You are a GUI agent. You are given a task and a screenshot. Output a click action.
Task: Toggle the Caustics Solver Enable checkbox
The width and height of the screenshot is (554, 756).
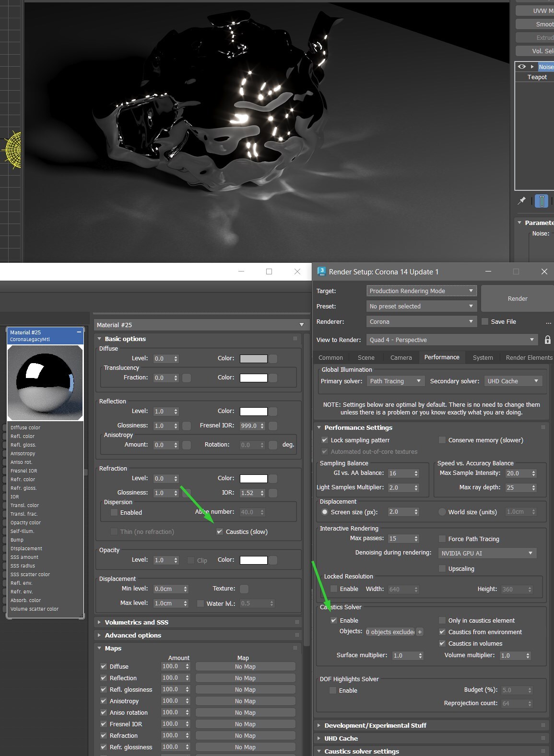pos(334,620)
